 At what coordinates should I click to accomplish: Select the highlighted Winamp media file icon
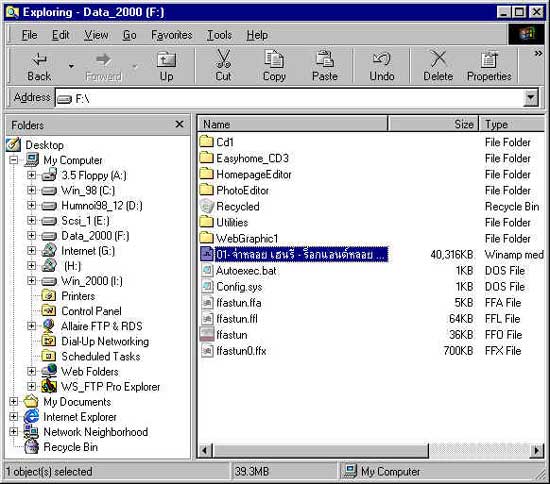[x=207, y=254]
